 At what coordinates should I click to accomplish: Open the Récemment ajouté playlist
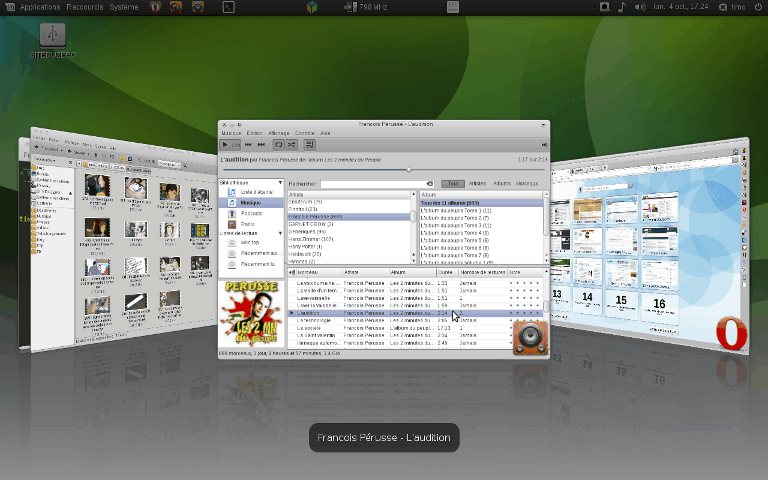(x=250, y=253)
